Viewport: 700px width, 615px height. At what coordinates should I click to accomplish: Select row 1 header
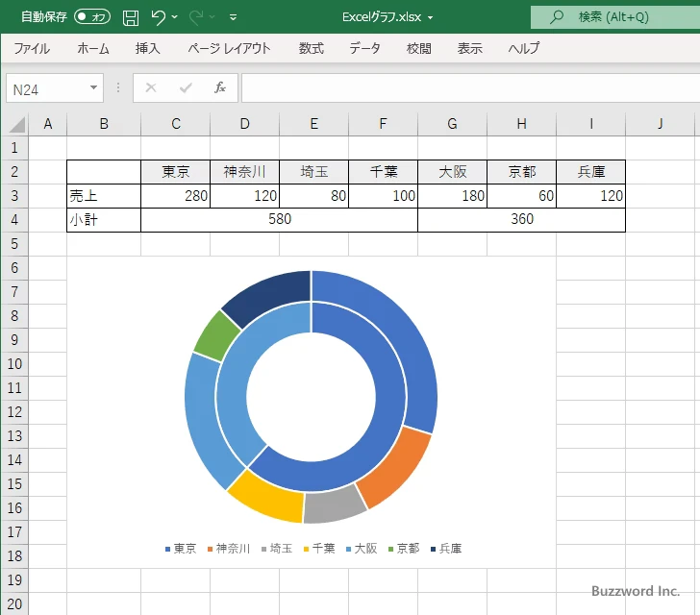pyautogui.click(x=14, y=148)
